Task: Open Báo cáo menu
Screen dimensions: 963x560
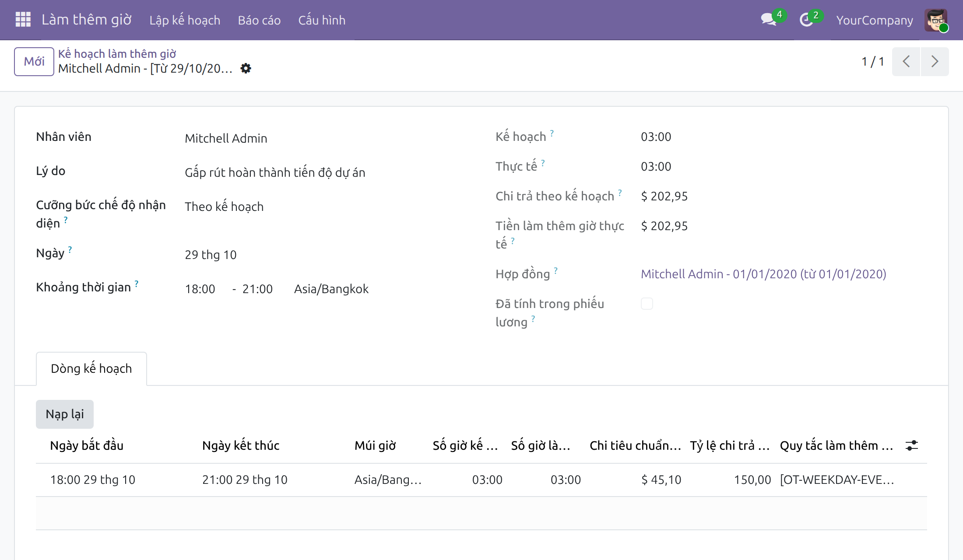Action: [x=259, y=20]
